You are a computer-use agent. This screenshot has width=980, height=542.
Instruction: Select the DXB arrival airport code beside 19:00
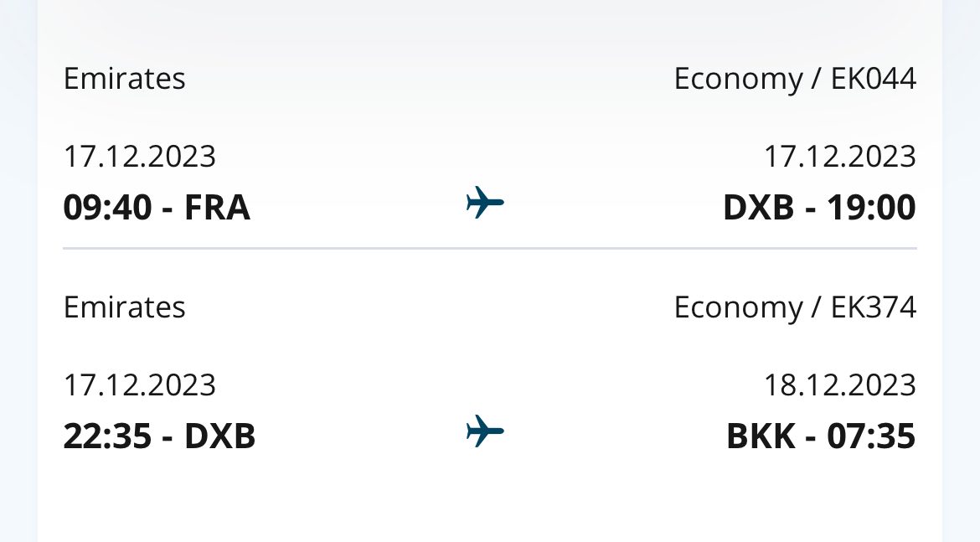pyautogui.click(x=758, y=208)
